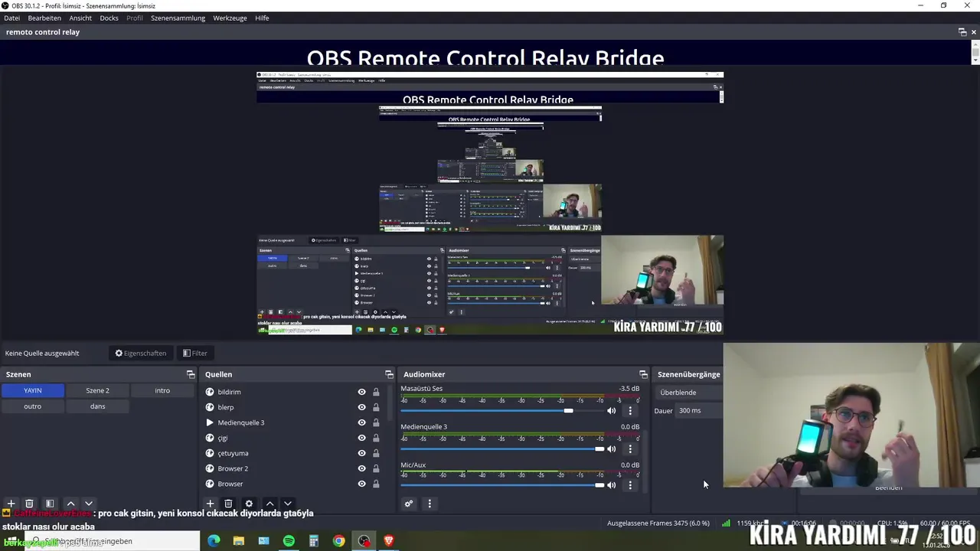The width and height of the screenshot is (980, 551).
Task: Adjust the Masaüstü Ses volume slider
Action: coord(501,411)
